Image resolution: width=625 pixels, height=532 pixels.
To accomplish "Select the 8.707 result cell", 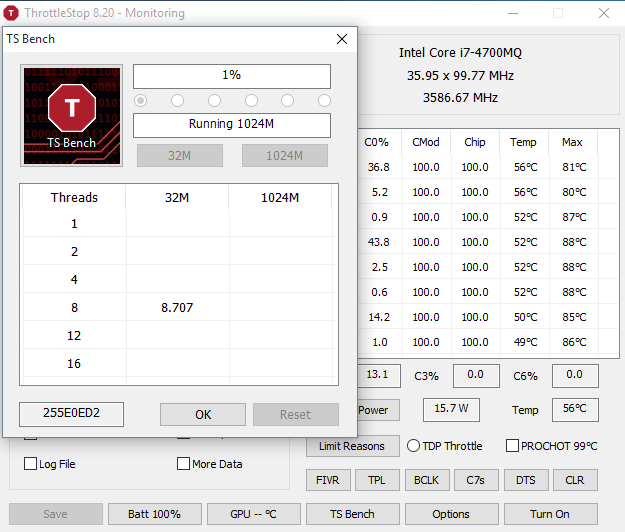I will pyautogui.click(x=177, y=307).
